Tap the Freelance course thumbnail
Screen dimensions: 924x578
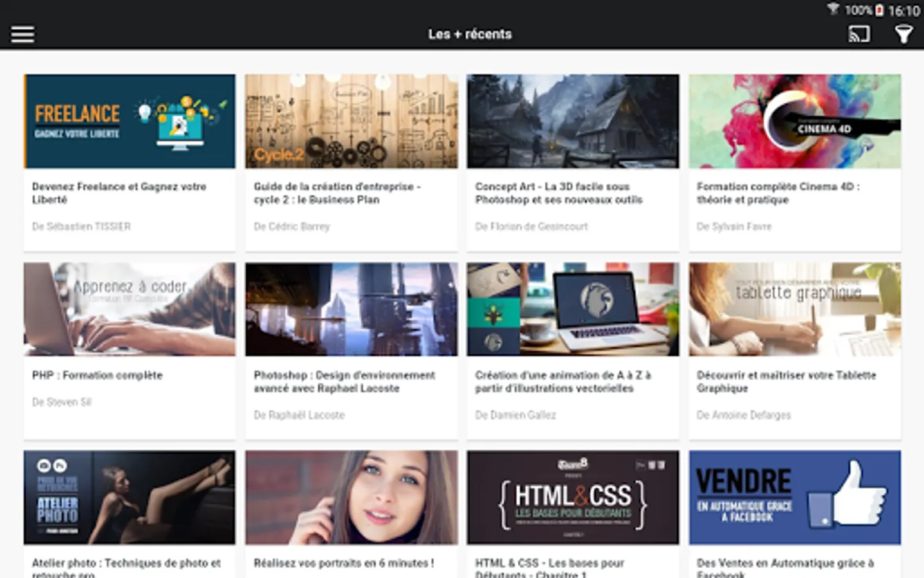129,121
